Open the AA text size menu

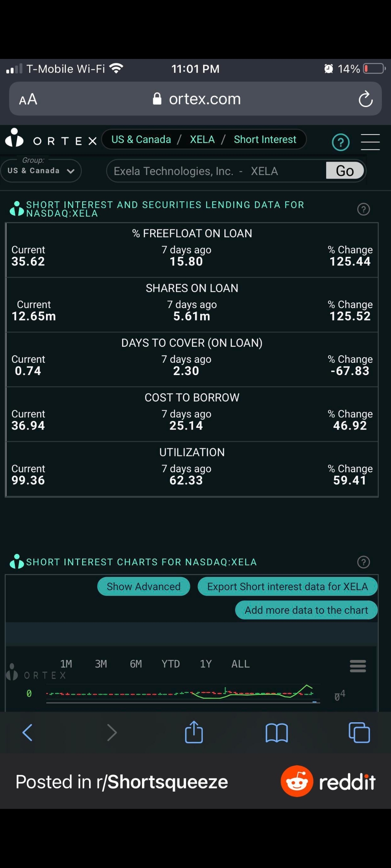click(x=28, y=99)
